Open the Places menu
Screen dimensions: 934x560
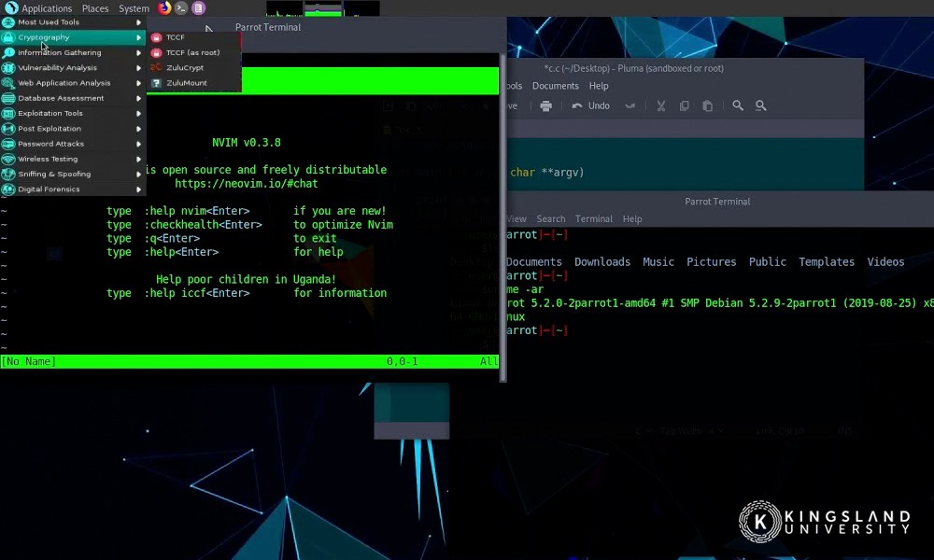pos(95,8)
